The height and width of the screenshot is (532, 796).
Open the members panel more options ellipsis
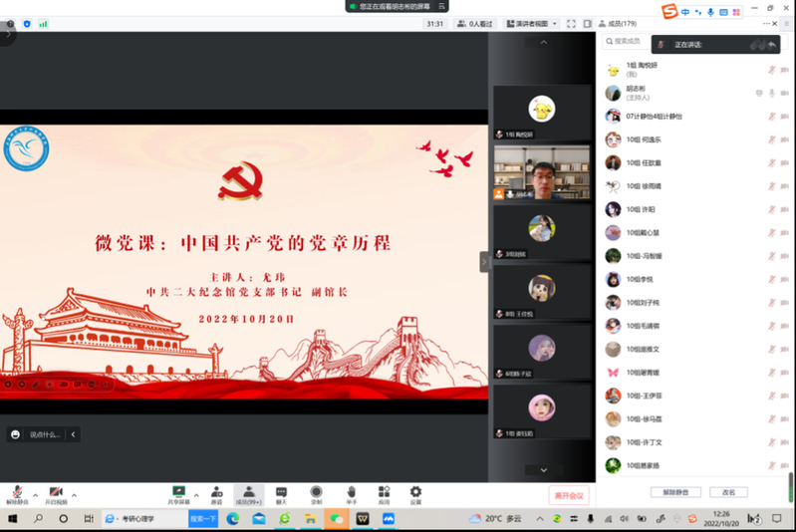pos(766,23)
